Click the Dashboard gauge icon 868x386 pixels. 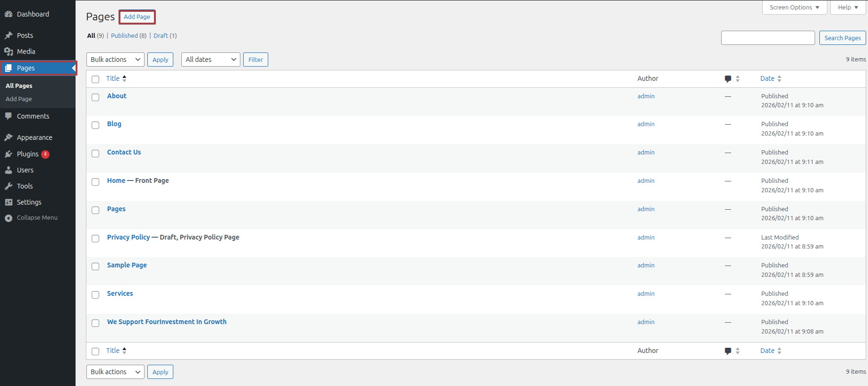[x=9, y=14]
